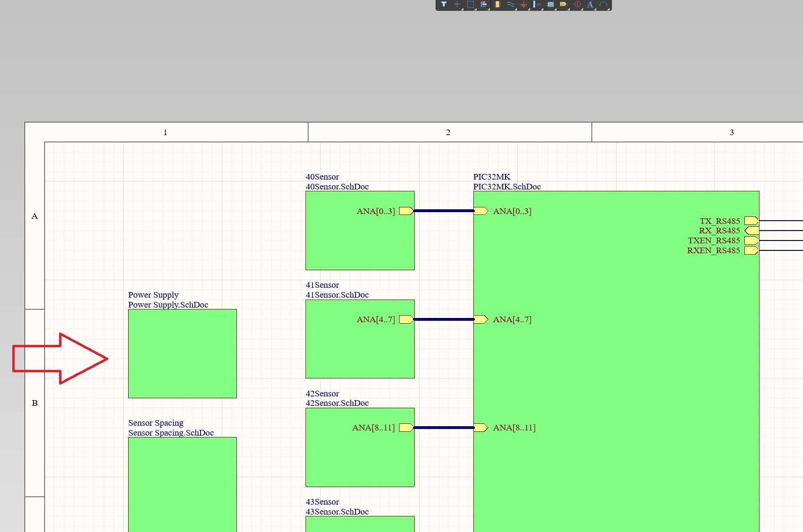The image size is (803, 532).
Task: Choose the dashed rectangle selection tool
Action: pyautogui.click(x=470, y=4)
